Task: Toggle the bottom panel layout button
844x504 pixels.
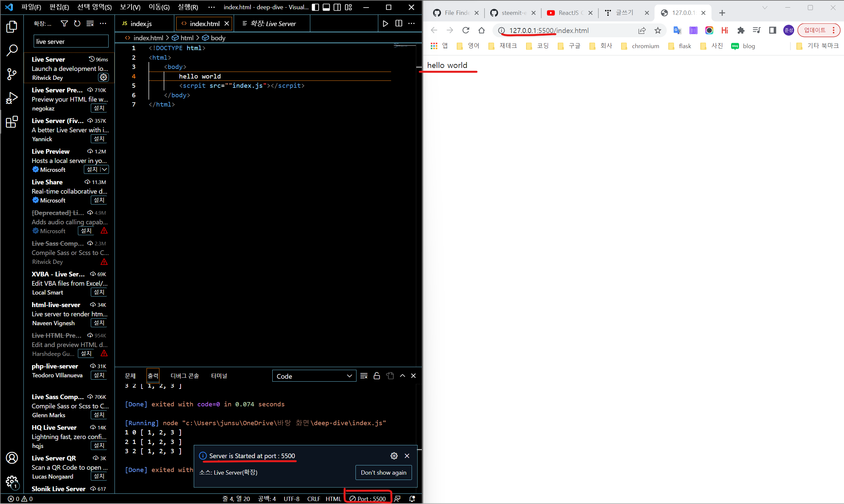Action: pos(326,7)
